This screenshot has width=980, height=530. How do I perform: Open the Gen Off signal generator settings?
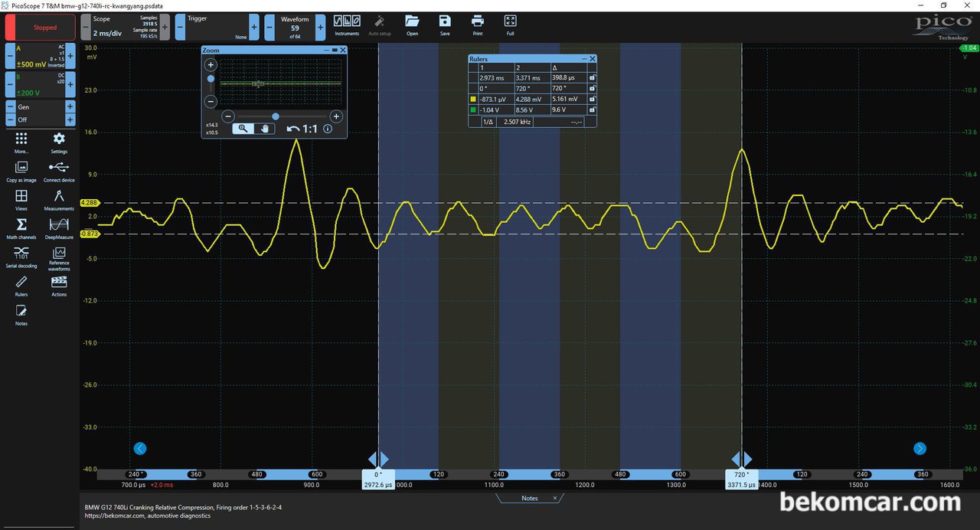41,113
